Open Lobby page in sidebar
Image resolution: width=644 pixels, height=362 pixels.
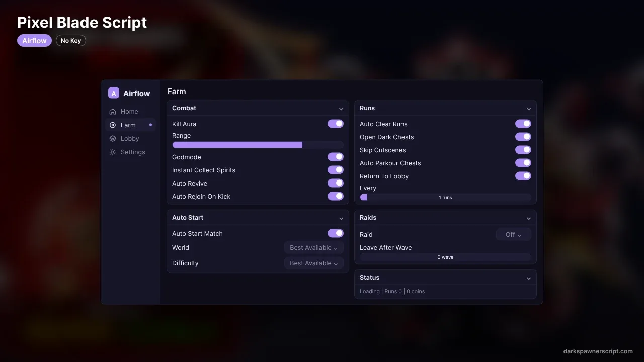coord(131,139)
